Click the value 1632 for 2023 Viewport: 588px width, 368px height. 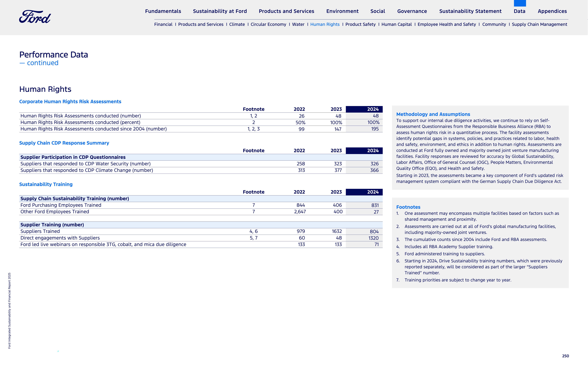click(x=337, y=231)
